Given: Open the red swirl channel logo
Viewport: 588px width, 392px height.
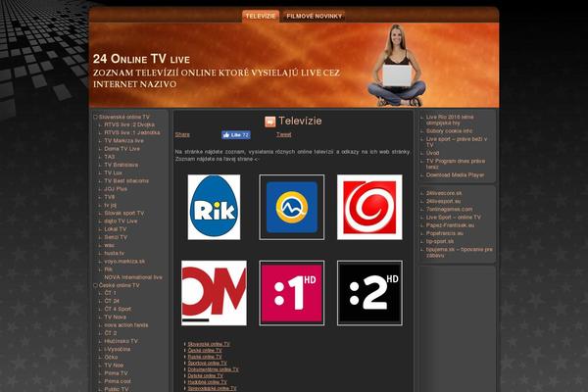Looking at the screenshot, I should pos(369,207).
